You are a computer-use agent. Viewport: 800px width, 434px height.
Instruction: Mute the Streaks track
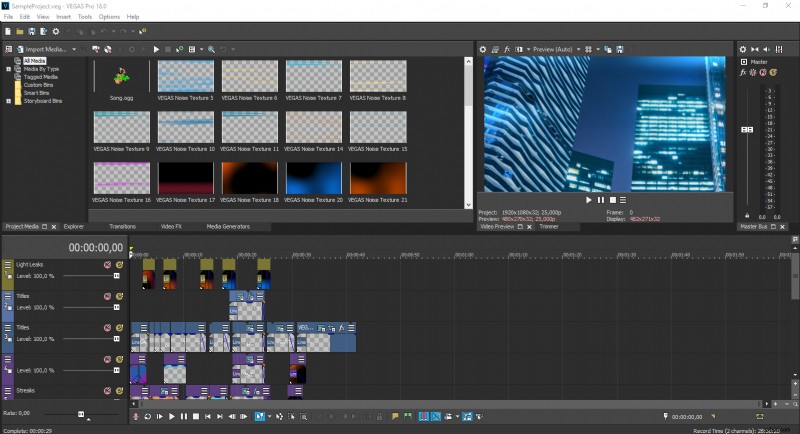[107, 391]
